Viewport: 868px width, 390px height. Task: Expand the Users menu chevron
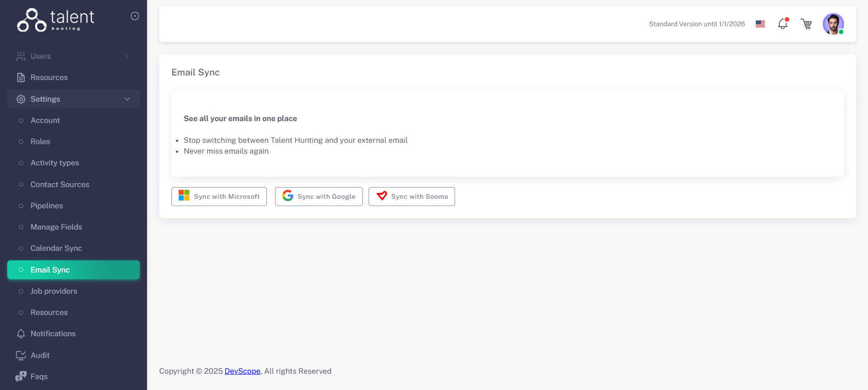(127, 56)
